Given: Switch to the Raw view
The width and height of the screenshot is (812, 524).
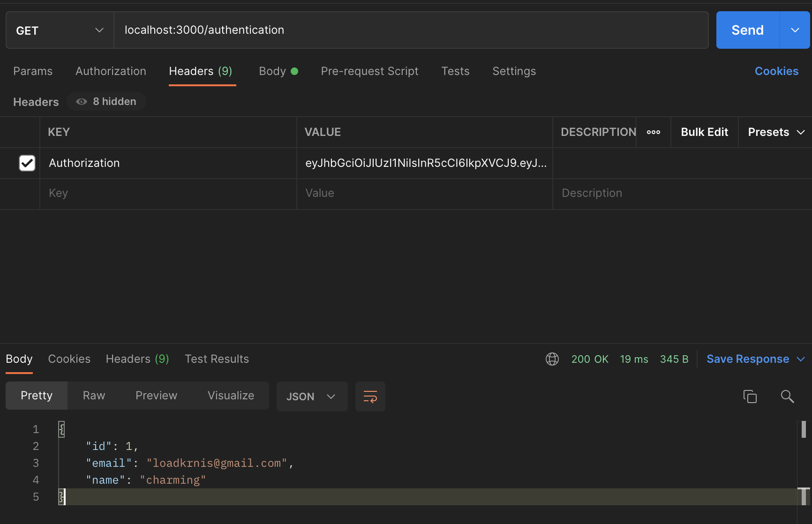Looking at the screenshot, I should 94,396.
